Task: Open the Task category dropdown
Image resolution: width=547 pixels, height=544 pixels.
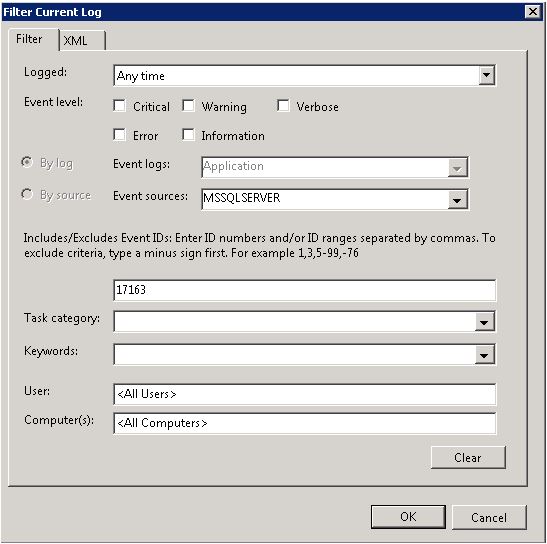Action: click(x=485, y=322)
